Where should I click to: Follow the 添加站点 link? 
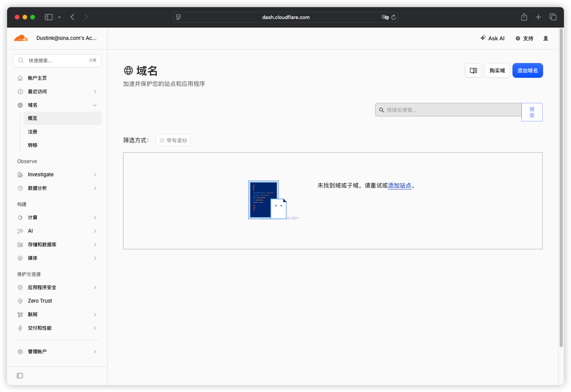click(400, 186)
